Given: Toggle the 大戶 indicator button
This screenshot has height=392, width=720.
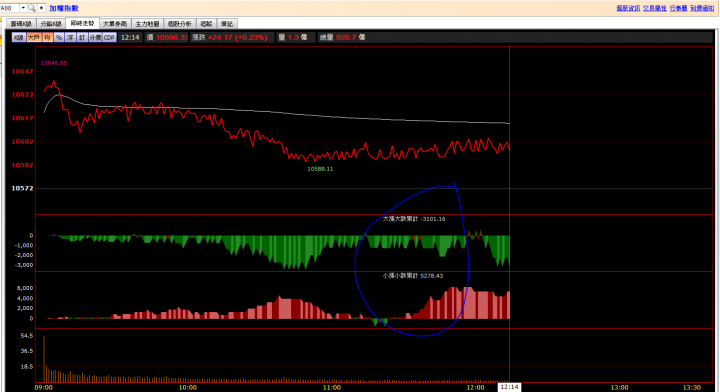Looking at the screenshot, I should point(34,38).
